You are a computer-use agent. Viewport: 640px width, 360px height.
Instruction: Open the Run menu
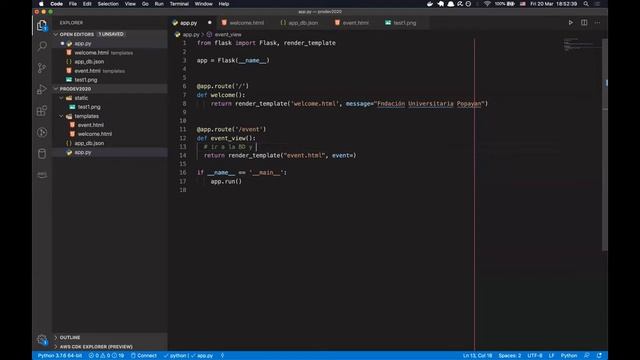(x=159, y=4)
